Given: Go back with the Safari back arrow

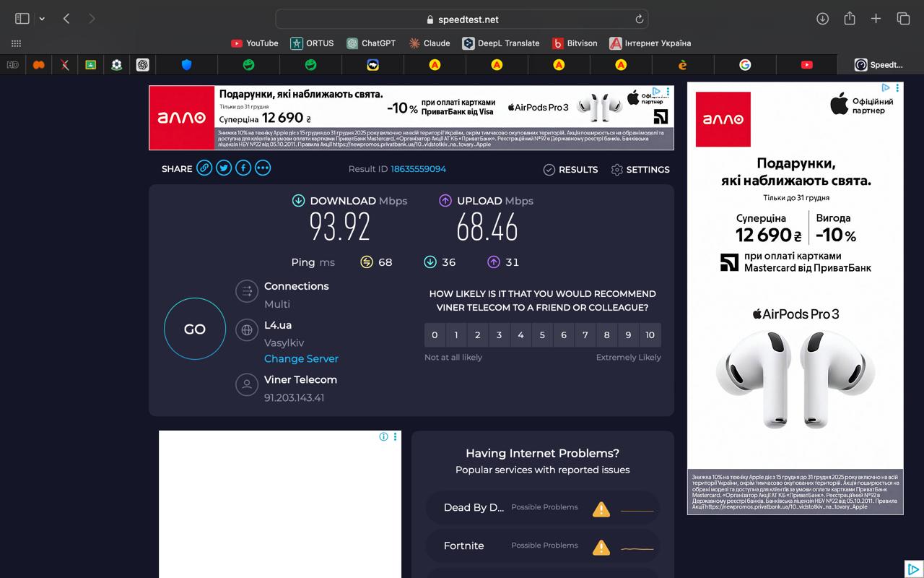Looking at the screenshot, I should click(66, 19).
